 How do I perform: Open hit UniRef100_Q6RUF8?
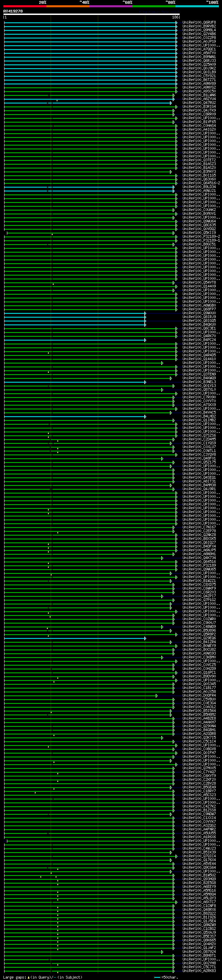199,23
